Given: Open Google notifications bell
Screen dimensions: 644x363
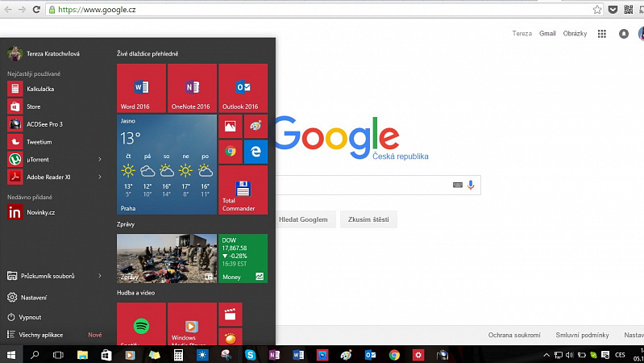Looking at the screenshot, I should tap(624, 34).
